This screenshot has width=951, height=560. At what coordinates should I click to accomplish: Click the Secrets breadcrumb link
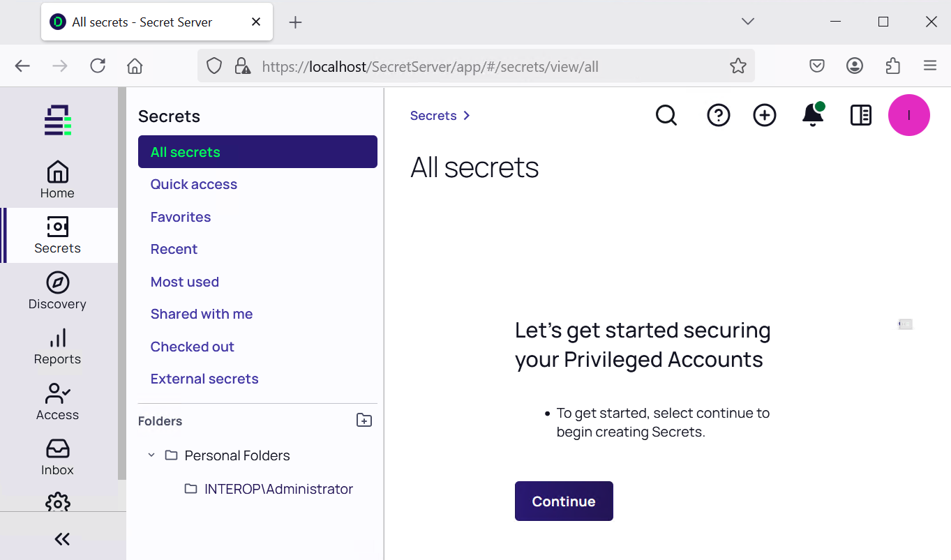pyautogui.click(x=433, y=116)
